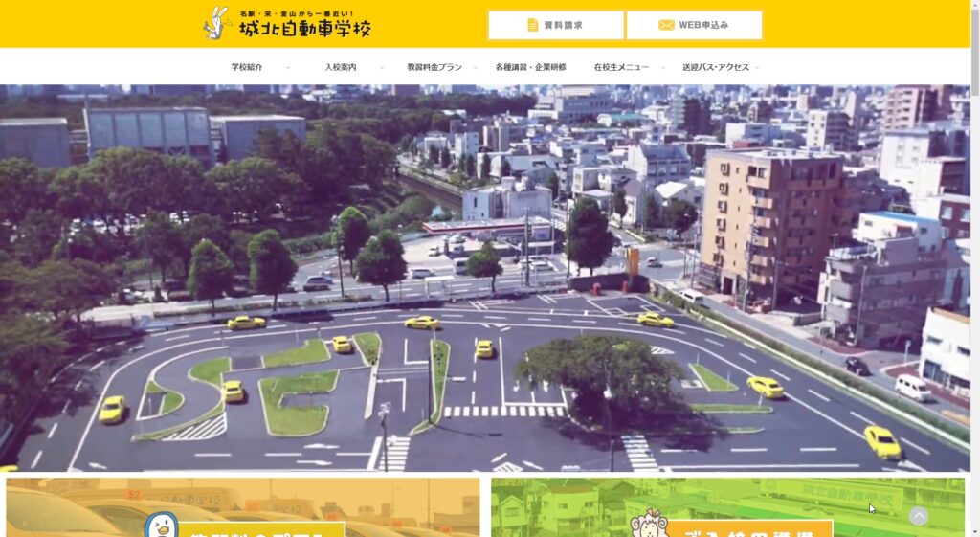
Task: Click the 資料請求 button
Action: (556, 25)
